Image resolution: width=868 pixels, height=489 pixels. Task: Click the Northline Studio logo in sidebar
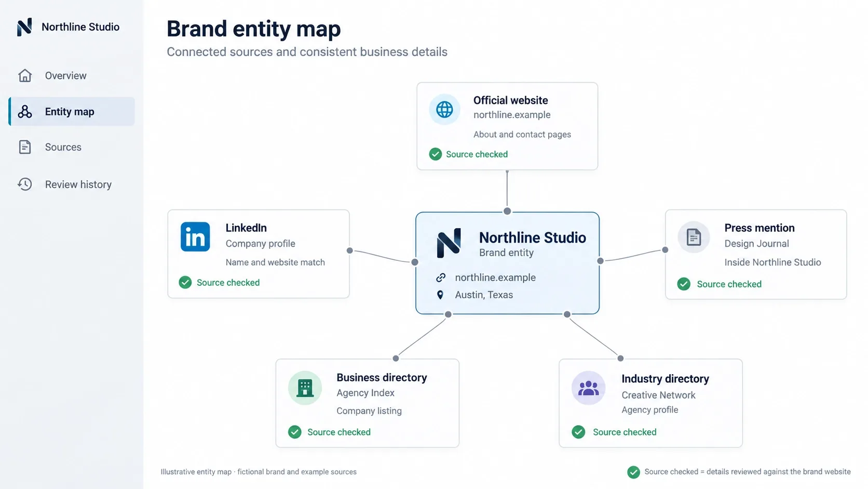tap(24, 27)
